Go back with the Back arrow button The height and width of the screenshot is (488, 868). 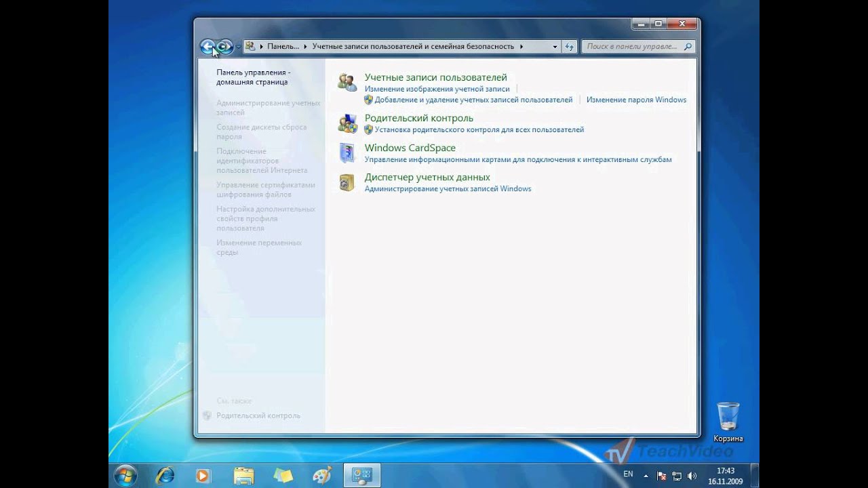(x=208, y=47)
